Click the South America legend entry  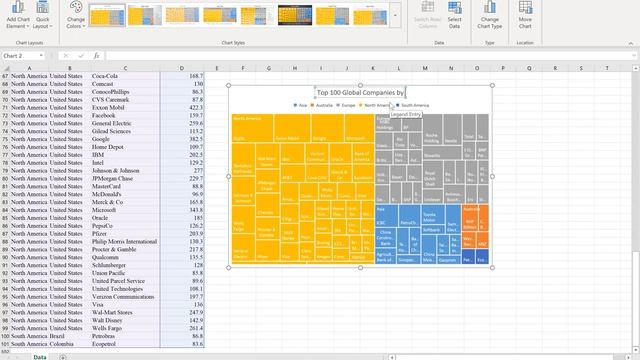[x=412, y=105]
